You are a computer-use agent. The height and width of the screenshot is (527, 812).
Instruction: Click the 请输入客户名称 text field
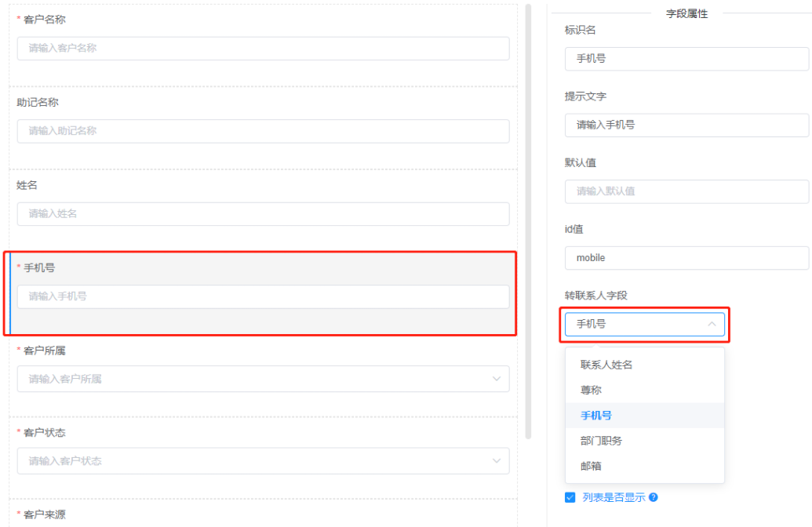(262, 48)
